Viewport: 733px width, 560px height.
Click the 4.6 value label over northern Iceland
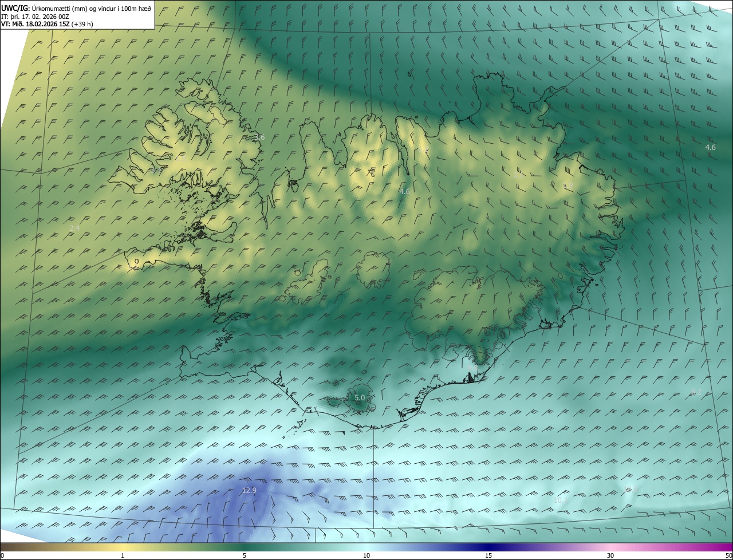click(404, 191)
